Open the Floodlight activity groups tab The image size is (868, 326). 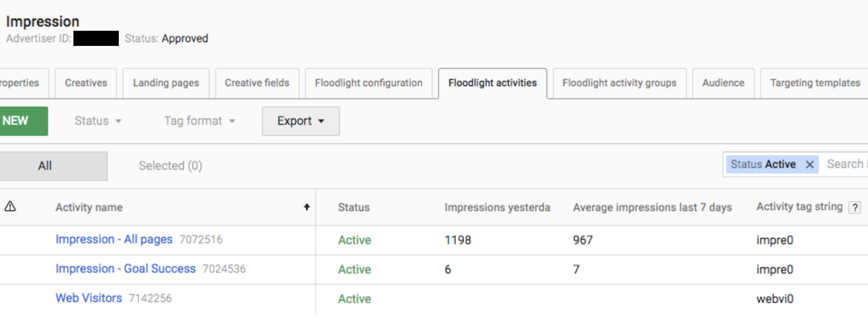tap(619, 83)
